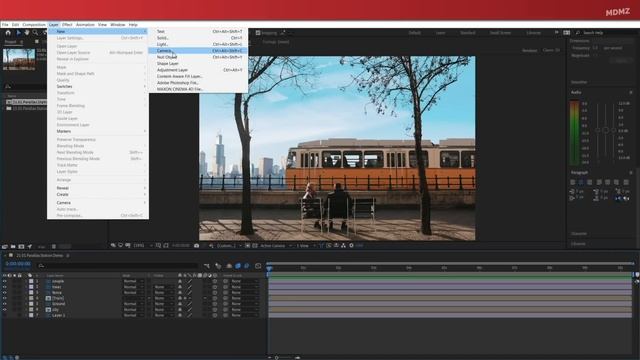Hide the Ground layer with its eye icon
640x360 pixels.
pos(5,304)
